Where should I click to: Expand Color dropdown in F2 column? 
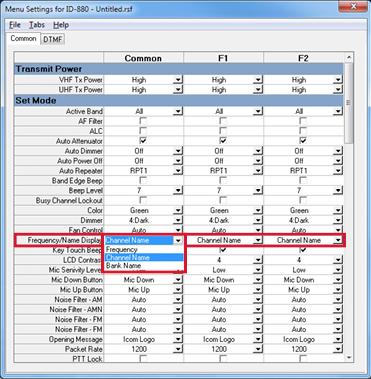click(x=338, y=211)
